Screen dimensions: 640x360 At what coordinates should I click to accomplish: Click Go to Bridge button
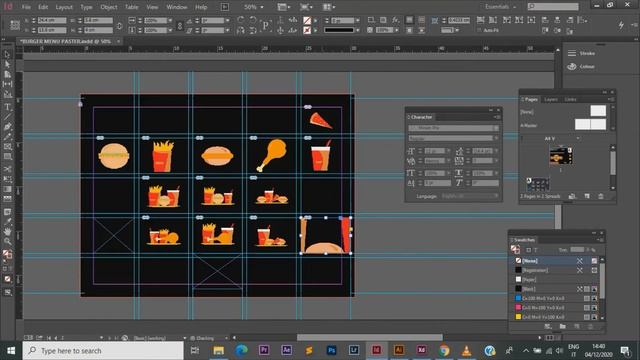[225, 7]
